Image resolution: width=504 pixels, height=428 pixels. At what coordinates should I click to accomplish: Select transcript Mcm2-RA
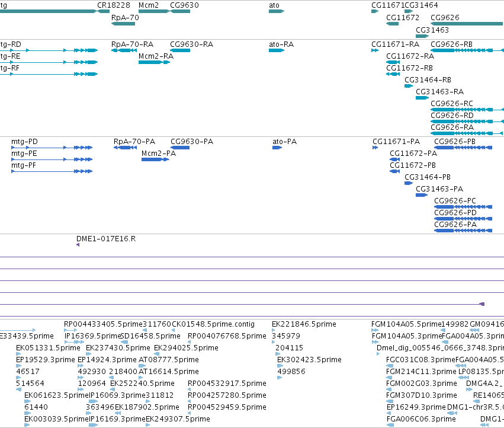point(156,56)
